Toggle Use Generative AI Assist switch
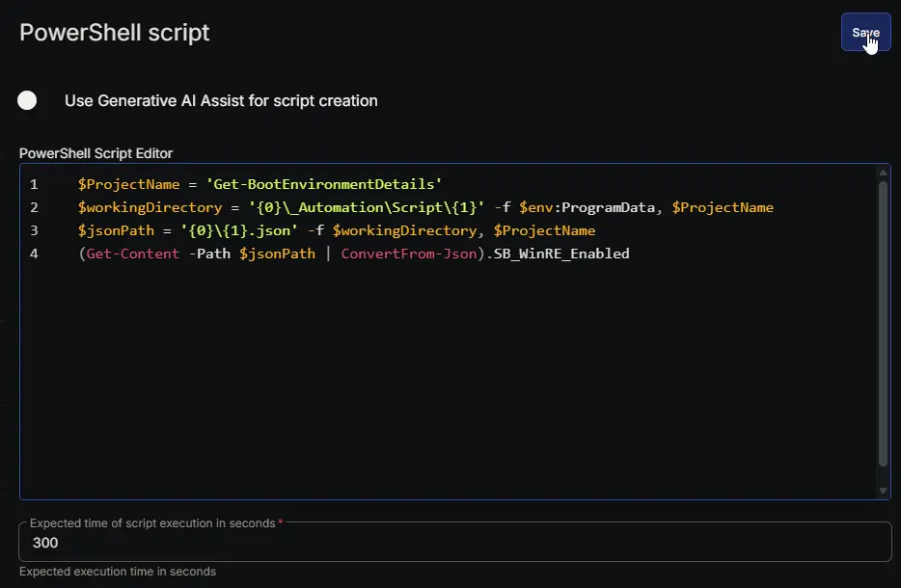901x588 pixels. point(27,100)
